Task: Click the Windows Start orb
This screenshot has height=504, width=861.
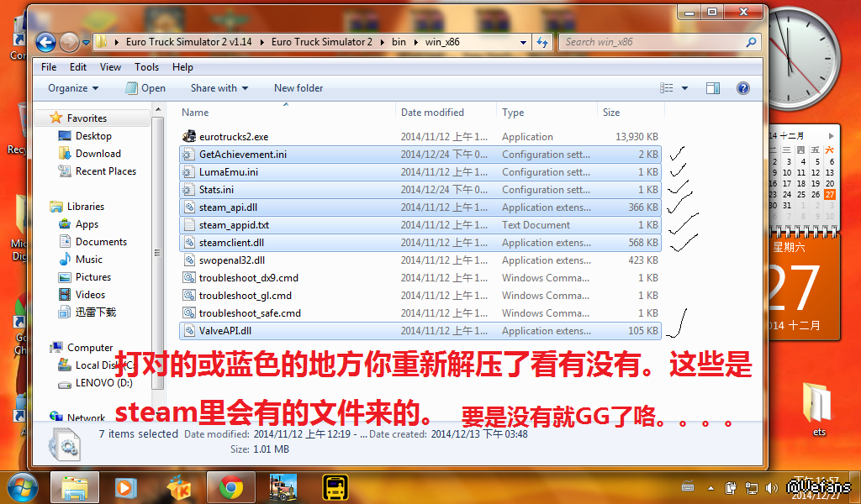Action: pyautogui.click(x=23, y=487)
